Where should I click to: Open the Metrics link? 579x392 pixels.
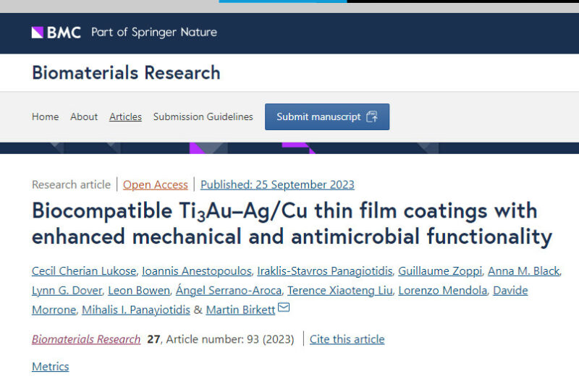50,367
